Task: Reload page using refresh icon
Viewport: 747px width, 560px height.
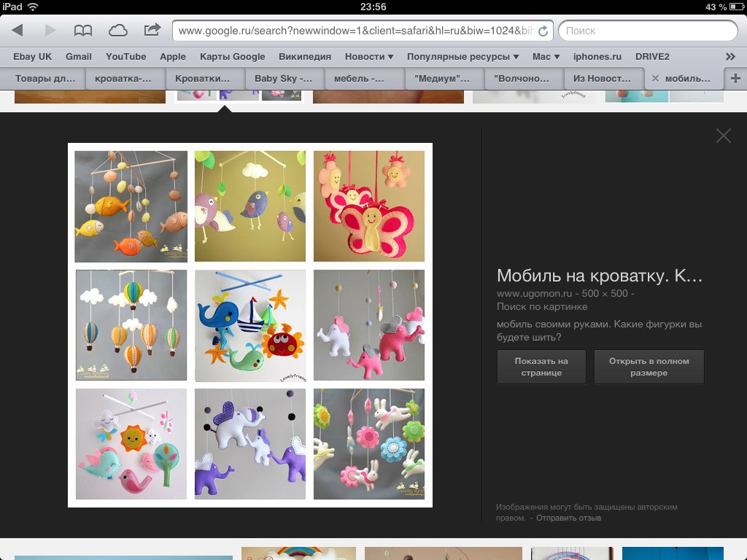Action: click(542, 31)
